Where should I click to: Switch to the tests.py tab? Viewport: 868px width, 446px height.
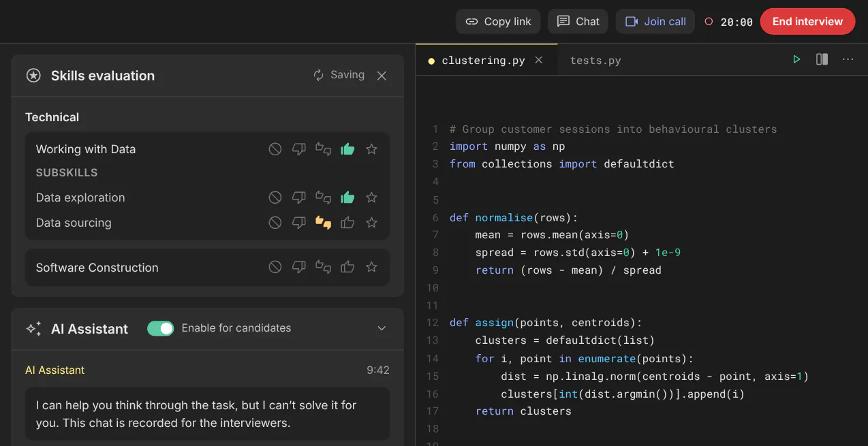pyautogui.click(x=595, y=60)
